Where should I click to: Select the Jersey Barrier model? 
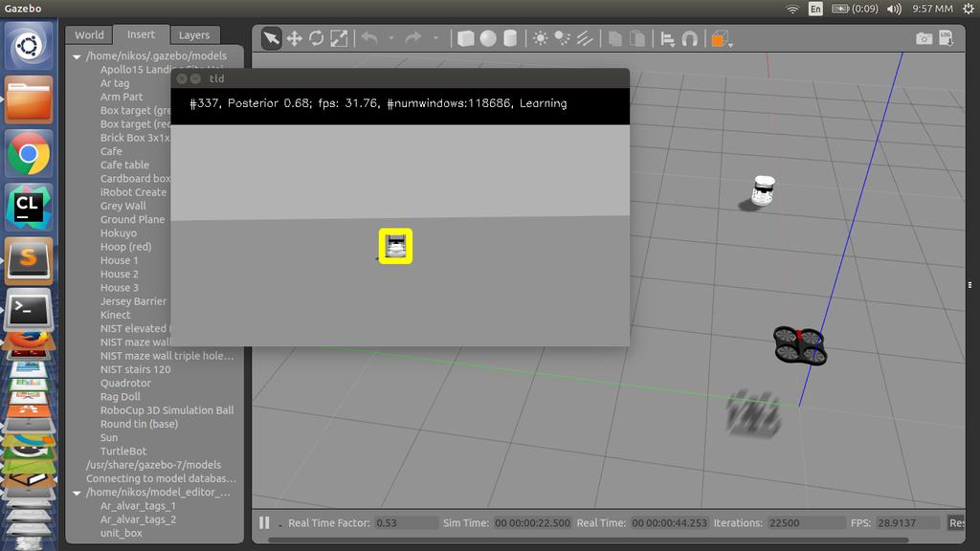(x=133, y=301)
